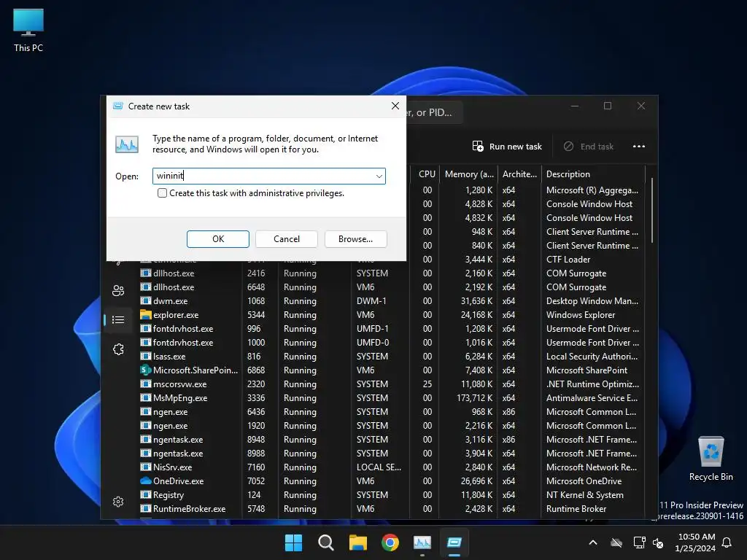This screenshot has width=747, height=560.
Task: Open Task Manager Settings gear
Action: tap(118, 502)
